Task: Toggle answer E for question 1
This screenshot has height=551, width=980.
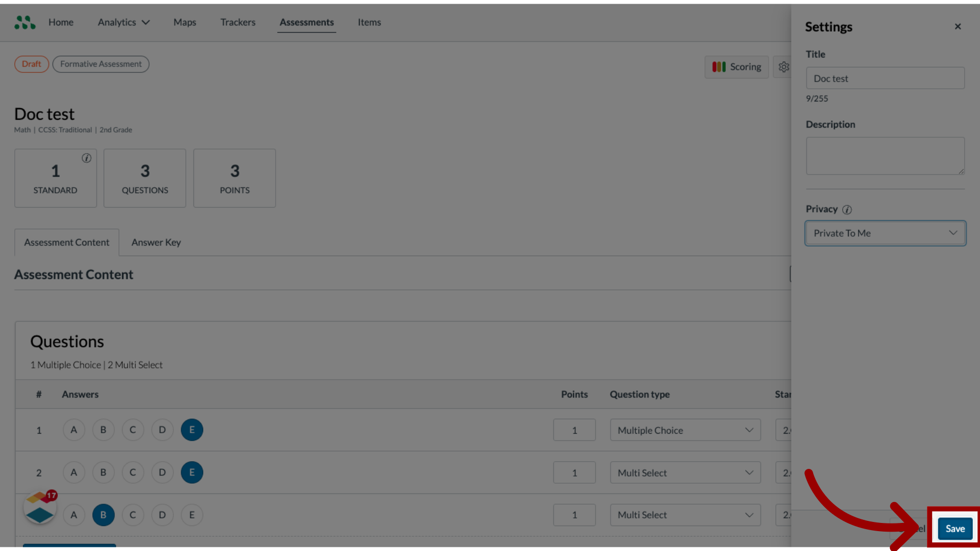Action: (192, 430)
